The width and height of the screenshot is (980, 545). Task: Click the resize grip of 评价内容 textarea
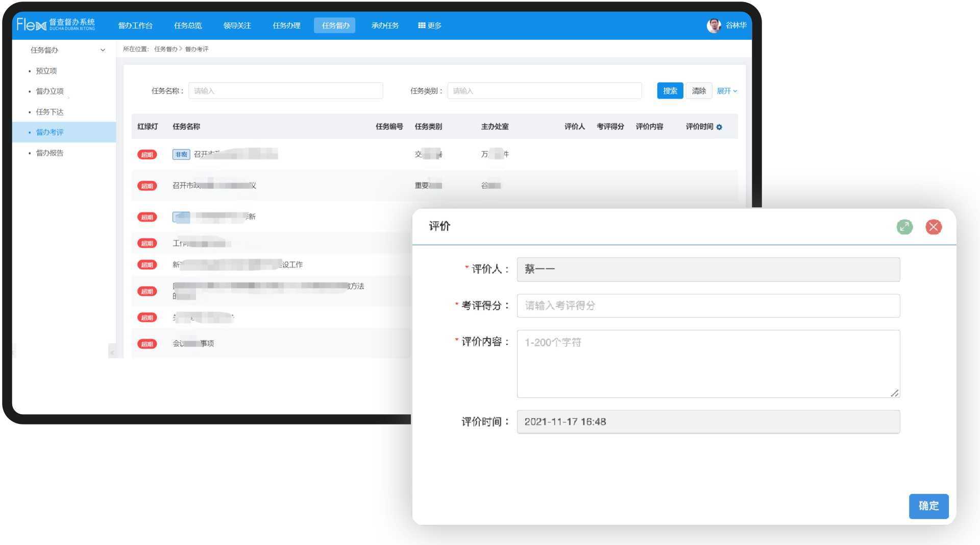coord(894,393)
